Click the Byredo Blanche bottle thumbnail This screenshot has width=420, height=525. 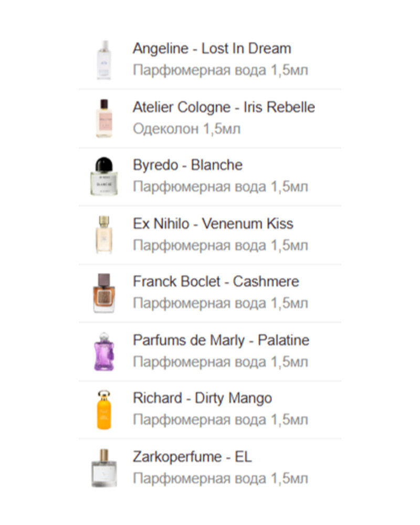click(x=104, y=176)
